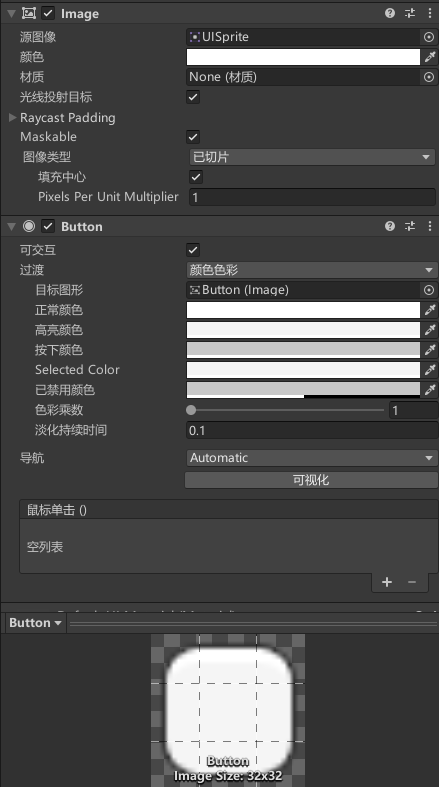
Task: Collapse the Button component foldout
Action: click(x=11, y=226)
